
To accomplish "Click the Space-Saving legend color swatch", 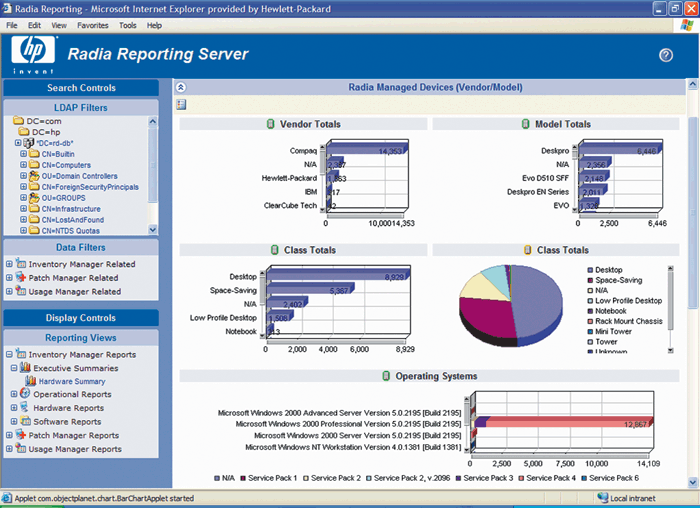I will tap(590, 280).
